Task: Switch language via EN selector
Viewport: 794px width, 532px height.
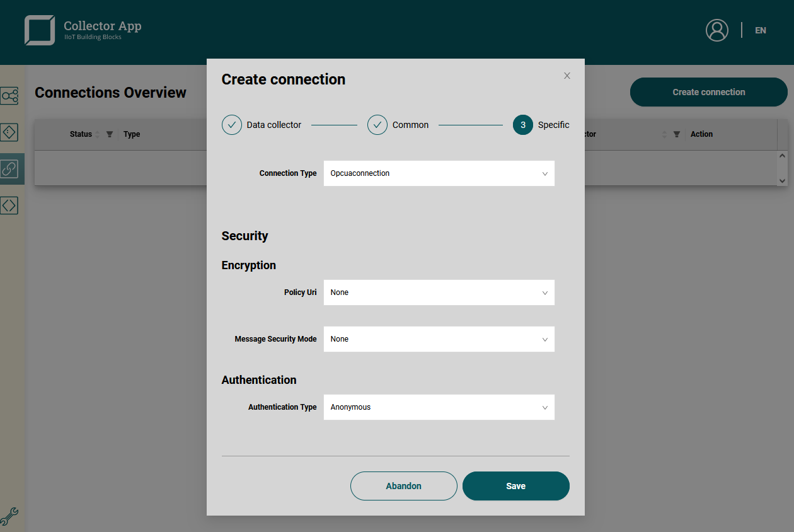Action: point(761,30)
